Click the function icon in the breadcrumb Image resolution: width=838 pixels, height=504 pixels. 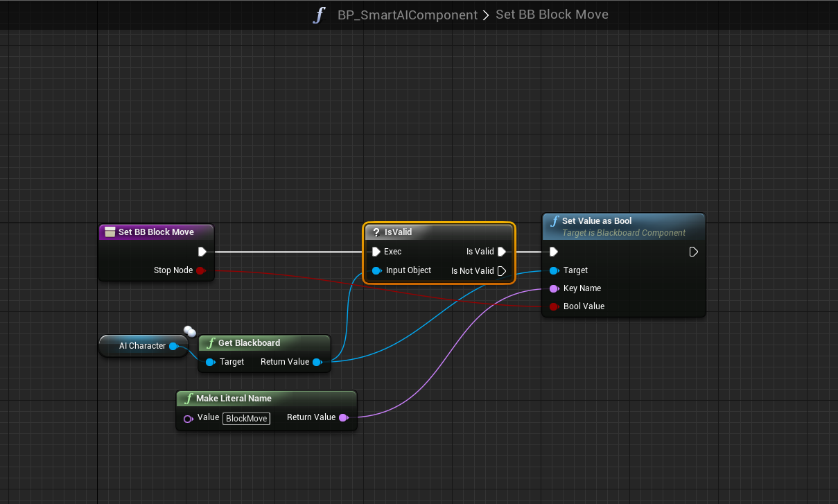point(318,15)
